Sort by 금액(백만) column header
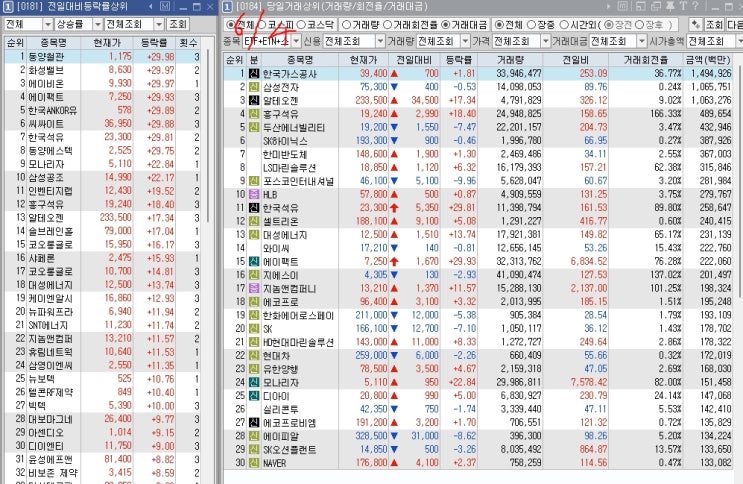This screenshot has height=484, width=743. tap(707, 60)
